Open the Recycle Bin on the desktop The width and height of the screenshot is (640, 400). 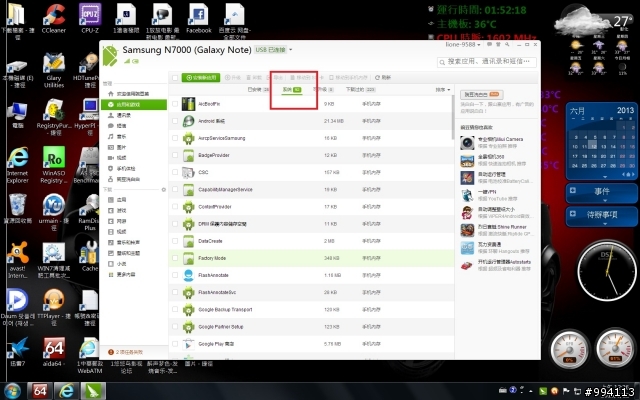point(18,209)
